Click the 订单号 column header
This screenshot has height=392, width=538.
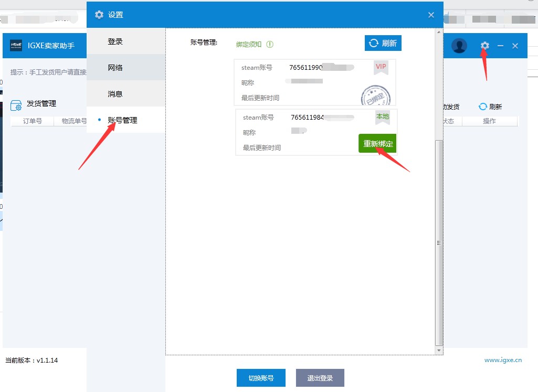tap(33, 121)
